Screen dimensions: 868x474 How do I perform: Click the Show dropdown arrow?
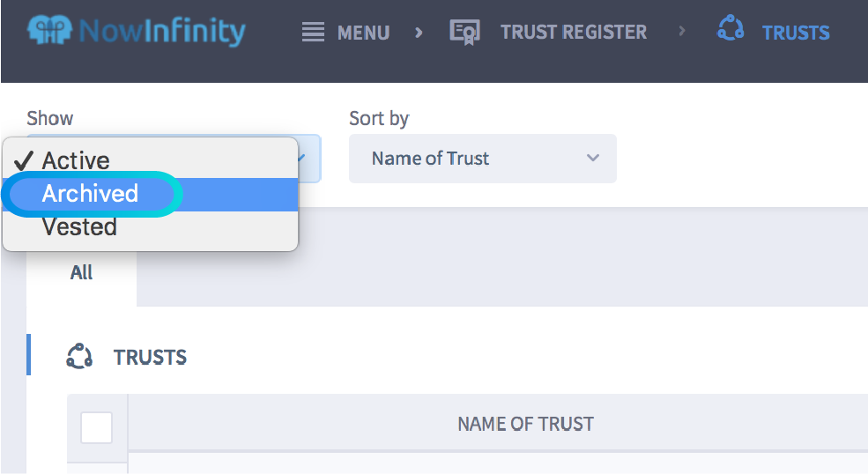click(301, 159)
